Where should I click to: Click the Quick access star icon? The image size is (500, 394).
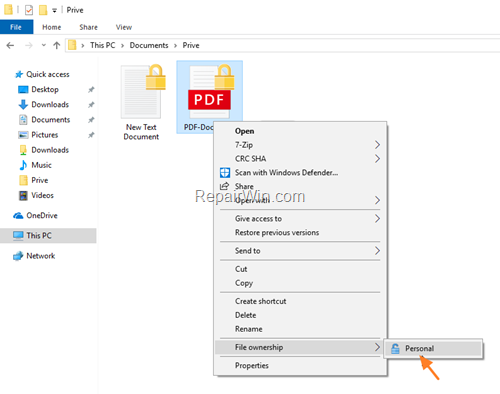[19, 74]
